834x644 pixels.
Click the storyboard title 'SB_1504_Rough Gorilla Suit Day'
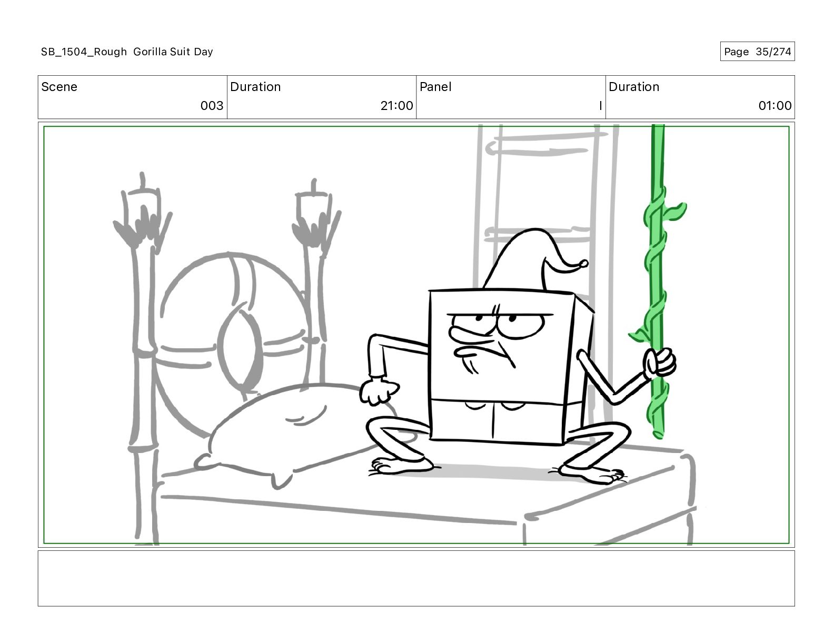pyautogui.click(x=127, y=52)
